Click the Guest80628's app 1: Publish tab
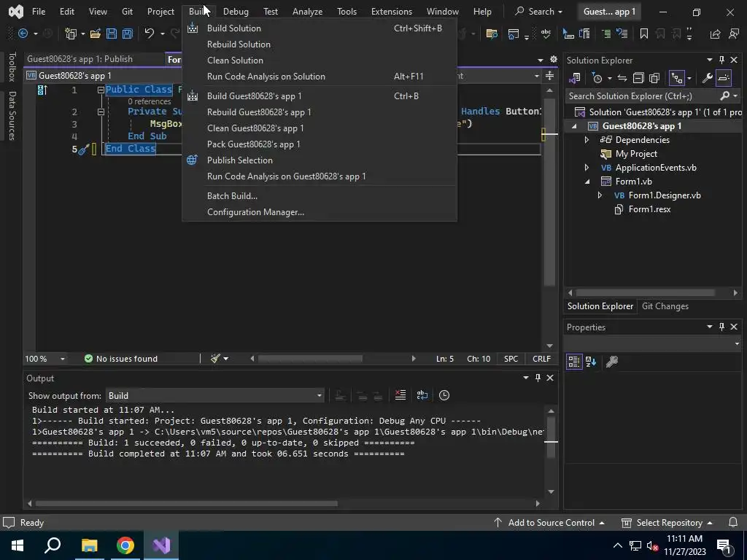Viewport: 747px width, 560px height. click(80, 59)
